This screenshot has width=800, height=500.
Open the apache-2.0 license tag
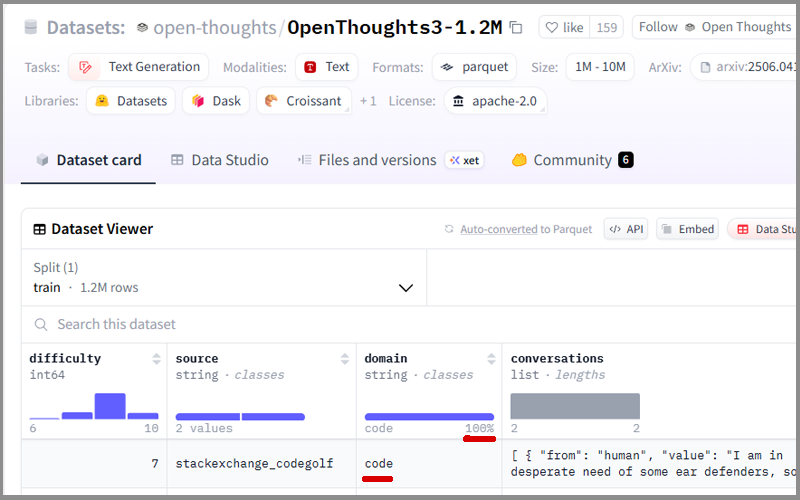[x=495, y=101]
